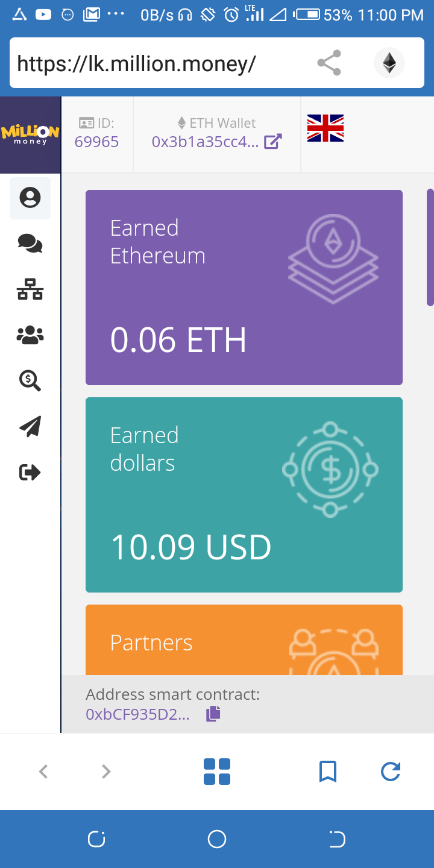Tap the Ethereum logo in address bar
The height and width of the screenshot is (868, 434).
pos(389,63)
